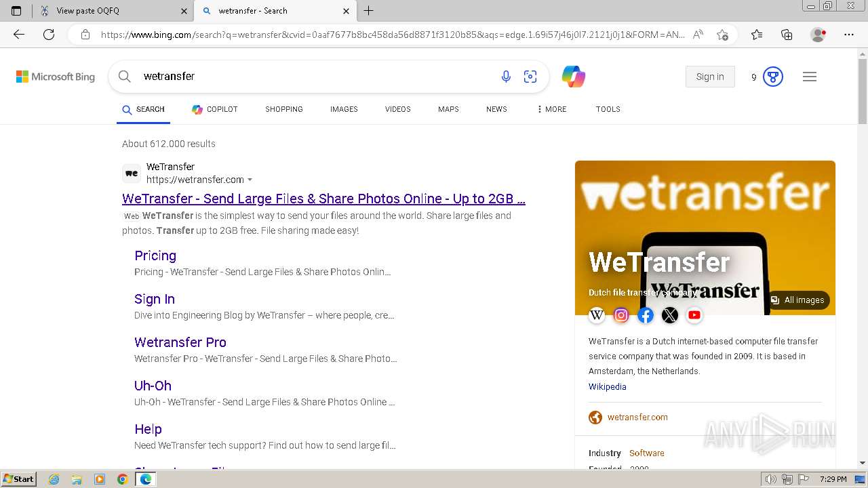Open the tab actions menu icon
This screenshot has height=488, width=868.
[x=16, y=11]
